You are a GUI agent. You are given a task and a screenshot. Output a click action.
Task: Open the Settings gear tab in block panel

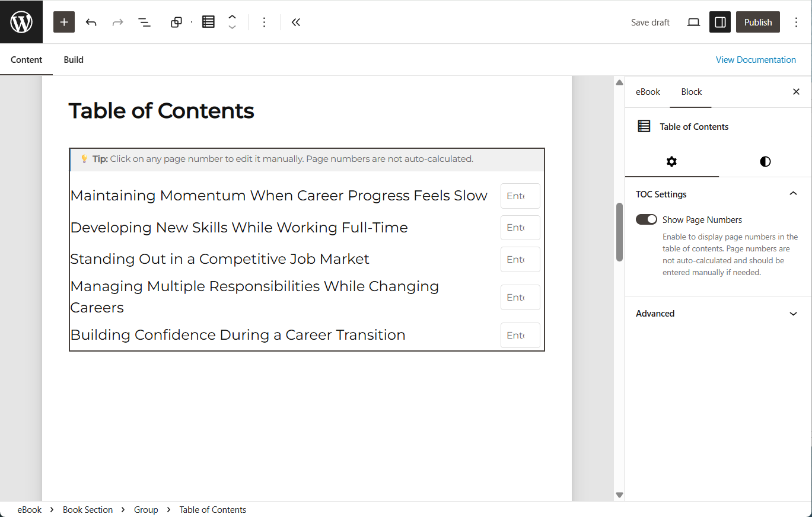(671, 161)
